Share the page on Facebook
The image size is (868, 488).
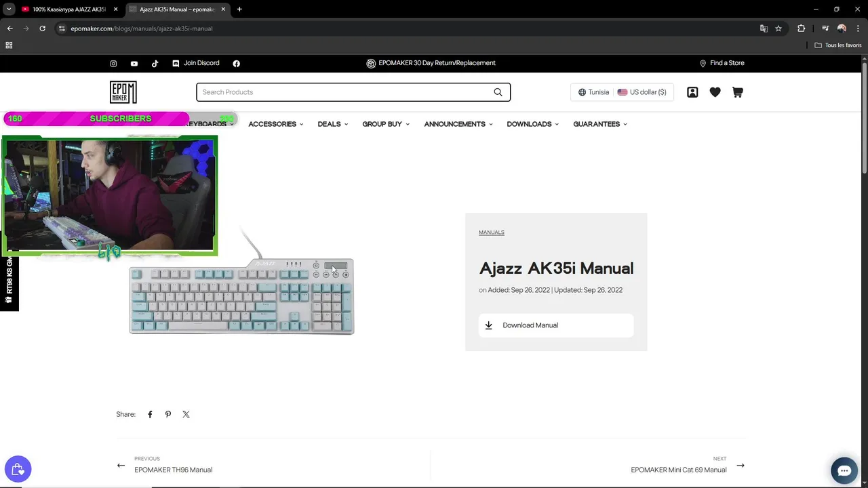(150, 414)
